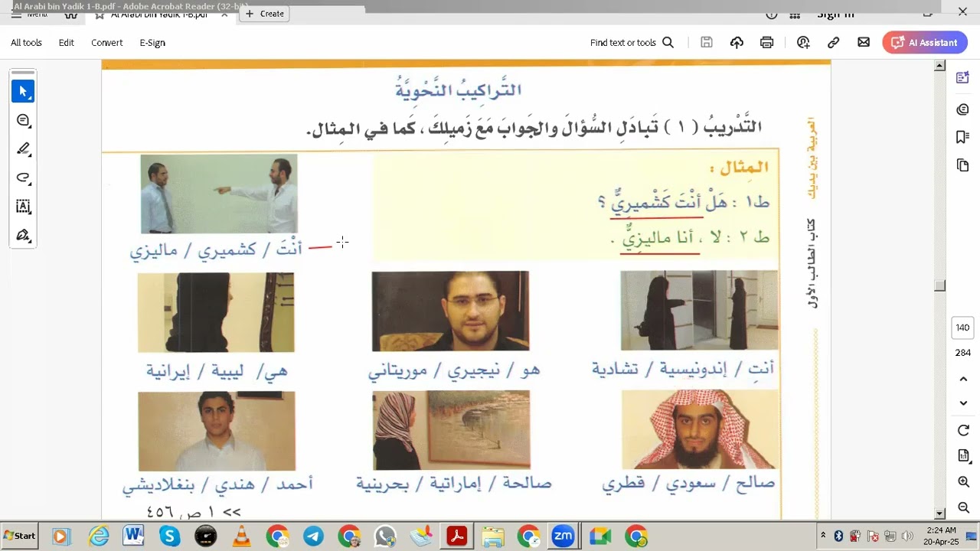Zoom out of the page
This screenshot has height=551, width=980.
963,507
